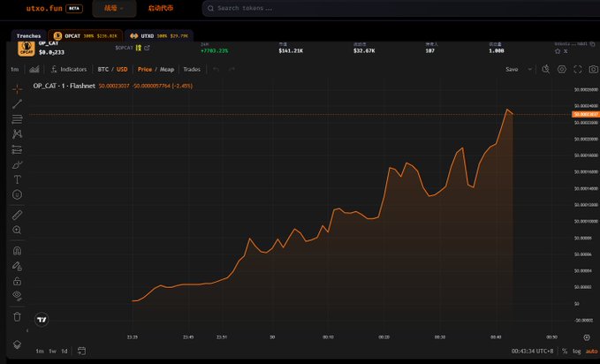Screen dimensions: 600x364
Task: Open the forecasting and measurement tools
Action: pyautogui.click(x=17, y=149)
